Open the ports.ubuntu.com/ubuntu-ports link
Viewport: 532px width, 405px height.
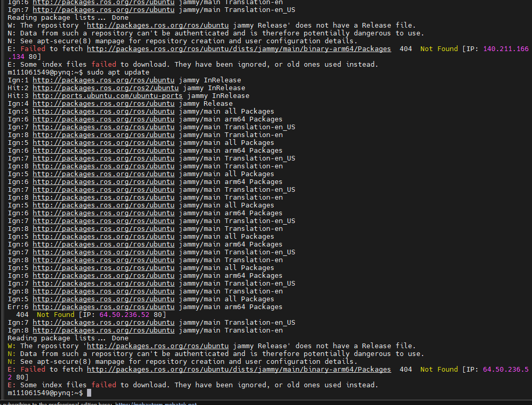point(107,96)
